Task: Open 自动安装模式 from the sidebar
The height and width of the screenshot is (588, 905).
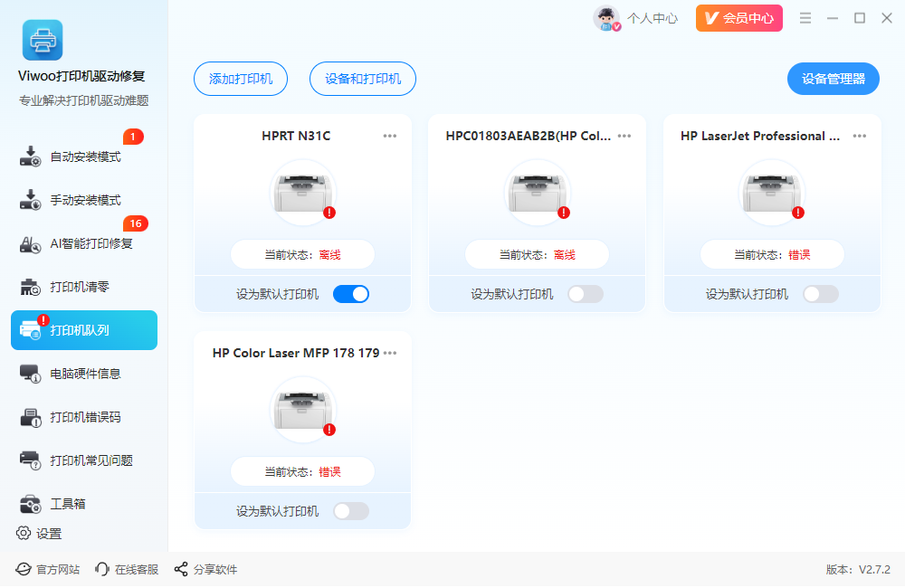Action: point(83,157)
